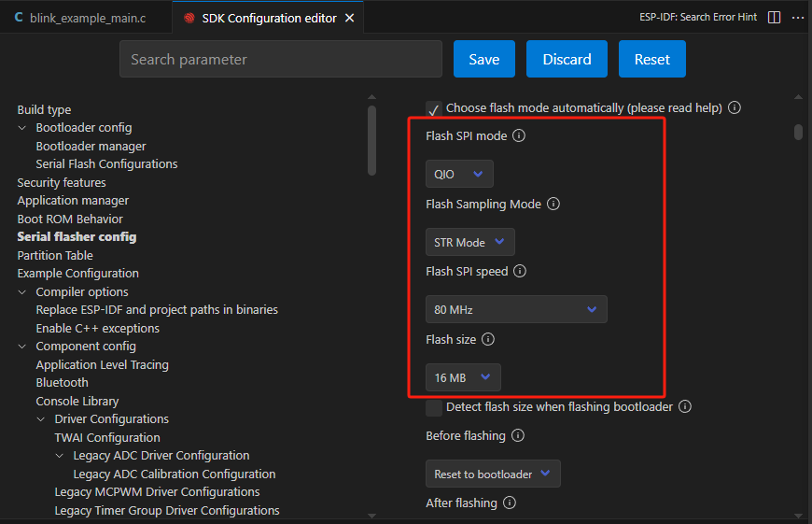
Task: Open Security features section
Action: (61, 182)
